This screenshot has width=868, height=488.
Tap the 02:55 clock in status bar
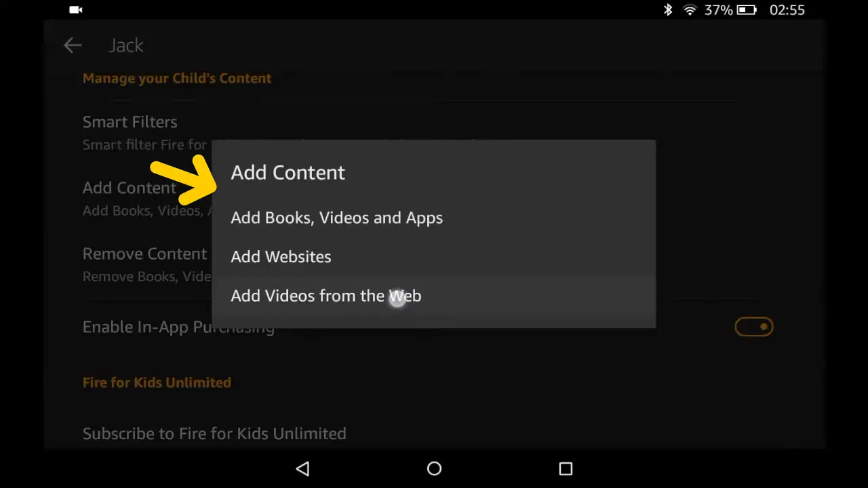point(787,10)
